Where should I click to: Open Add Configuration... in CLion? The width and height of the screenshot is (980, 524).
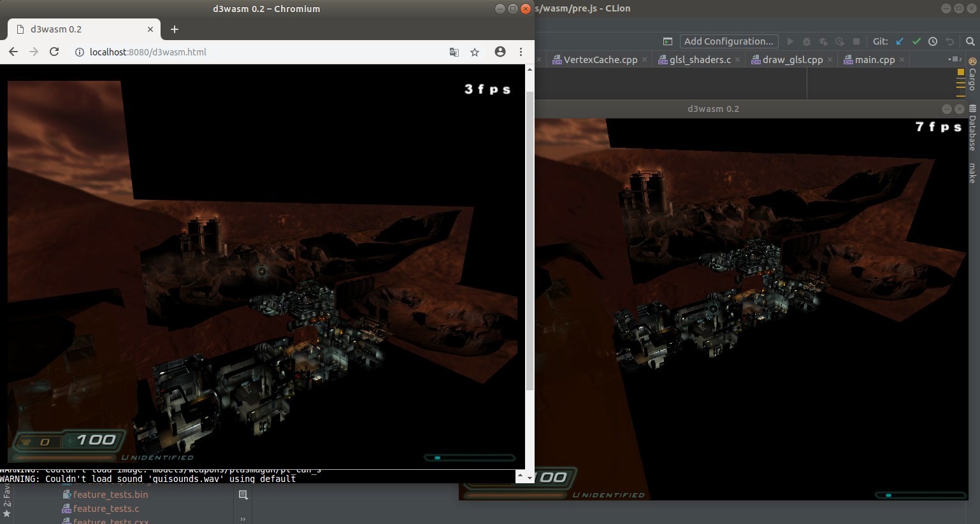click(729, 41)
